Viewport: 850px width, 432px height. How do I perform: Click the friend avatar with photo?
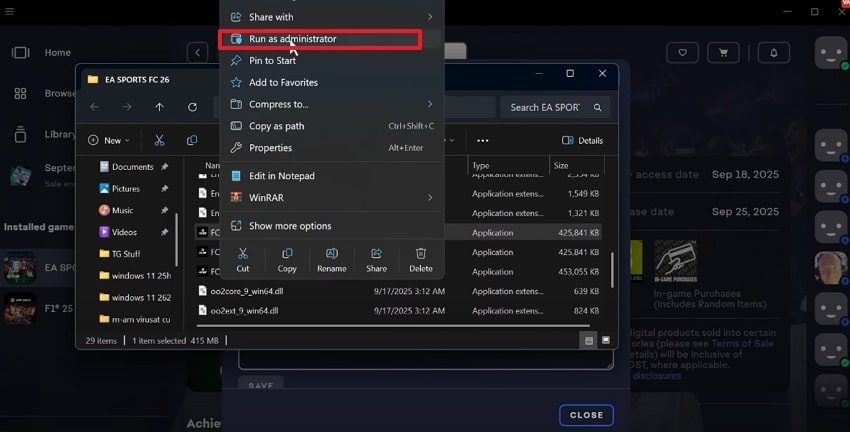click(830, 268)
